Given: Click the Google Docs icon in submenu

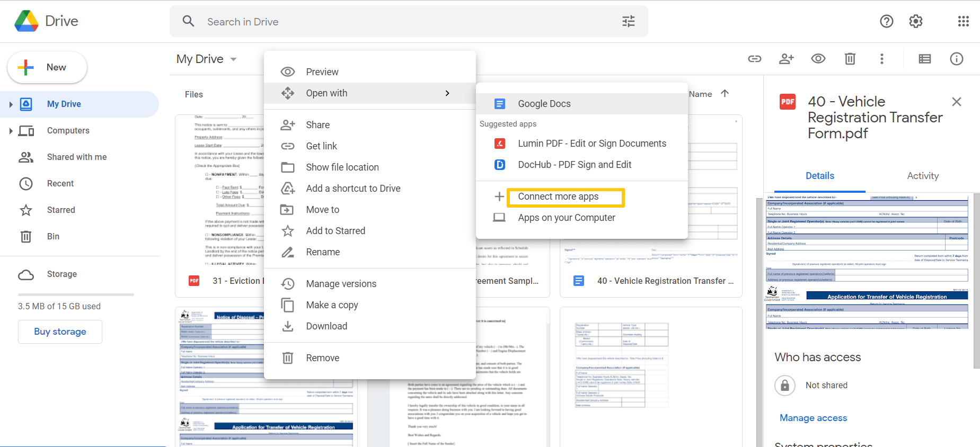Looking at the screenshot, I should point(500,104).
